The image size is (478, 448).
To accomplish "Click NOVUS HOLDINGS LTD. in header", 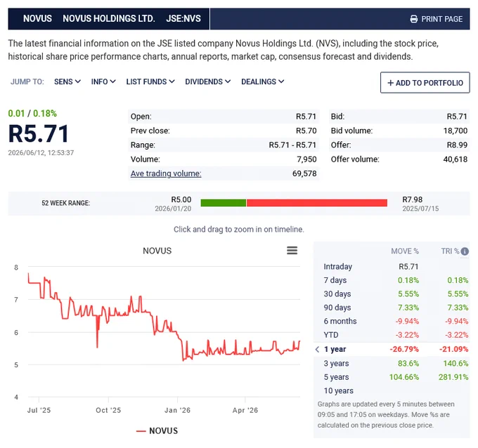I will [109, 18].
